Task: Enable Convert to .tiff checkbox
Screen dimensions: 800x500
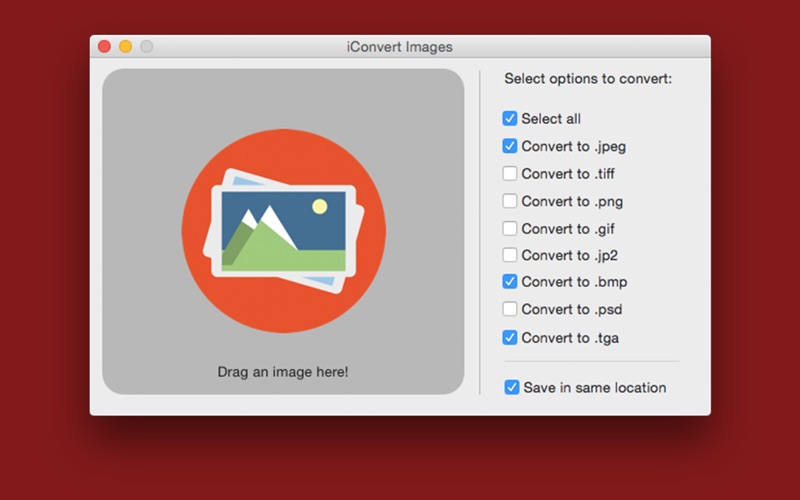Action: (x=509, y=173)
